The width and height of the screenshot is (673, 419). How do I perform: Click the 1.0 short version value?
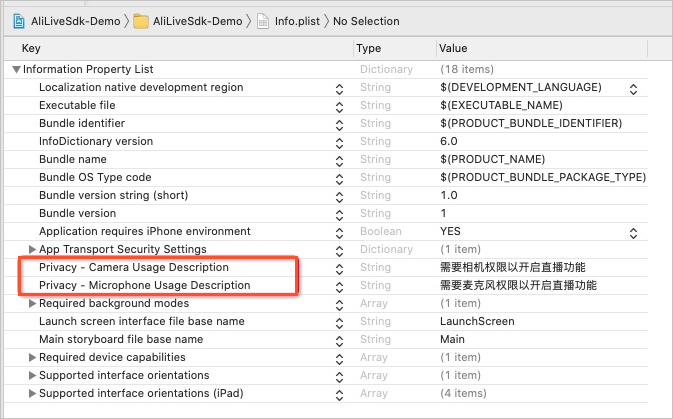[x=449, y=195]
